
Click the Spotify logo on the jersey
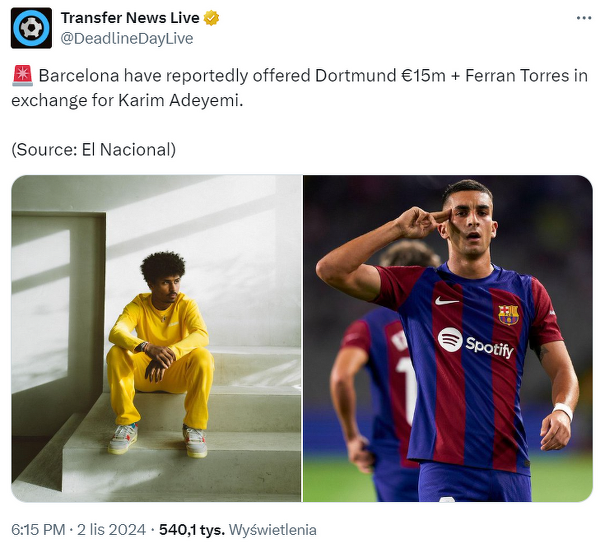(476, 342)
